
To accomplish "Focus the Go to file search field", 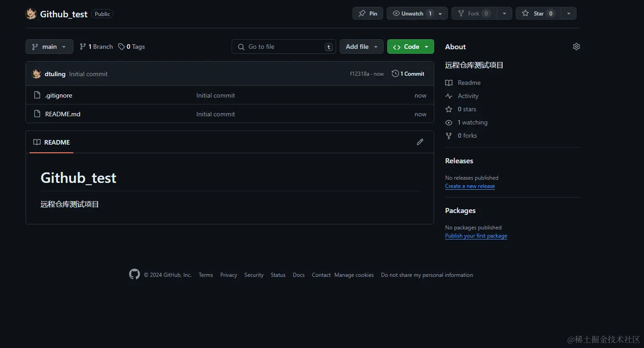I will click(x=284, y=47).
